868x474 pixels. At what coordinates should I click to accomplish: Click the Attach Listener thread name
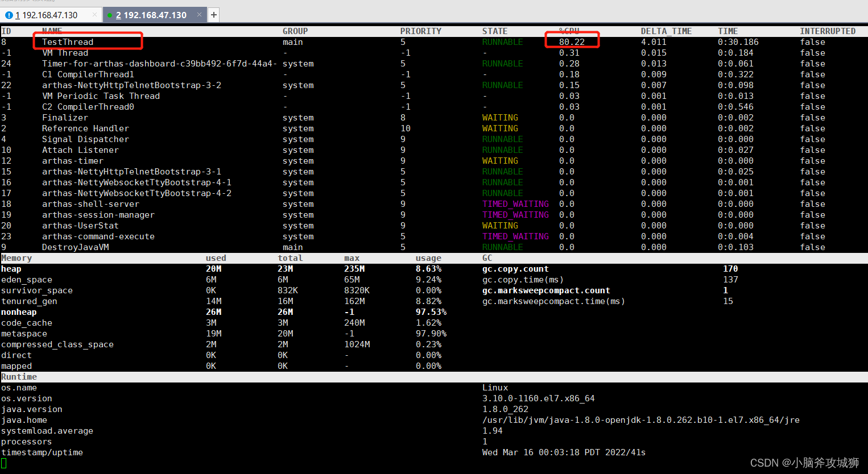(x=81, y=150)
